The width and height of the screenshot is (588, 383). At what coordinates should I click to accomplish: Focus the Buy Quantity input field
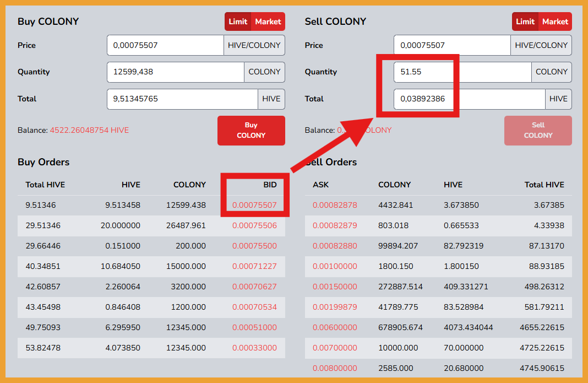175,72
